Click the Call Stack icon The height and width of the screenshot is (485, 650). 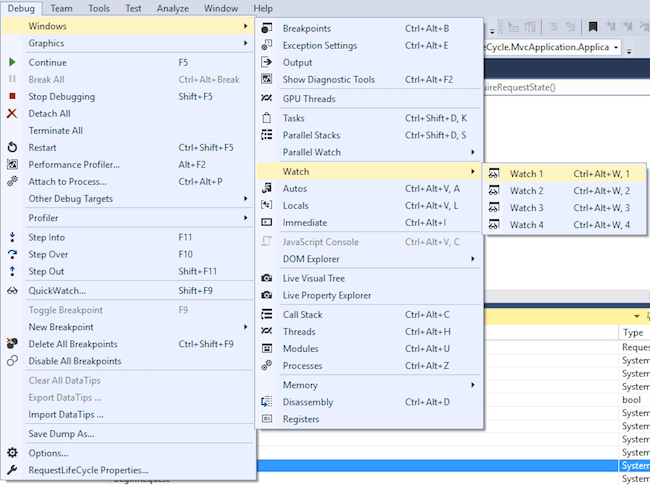point(267,314)
